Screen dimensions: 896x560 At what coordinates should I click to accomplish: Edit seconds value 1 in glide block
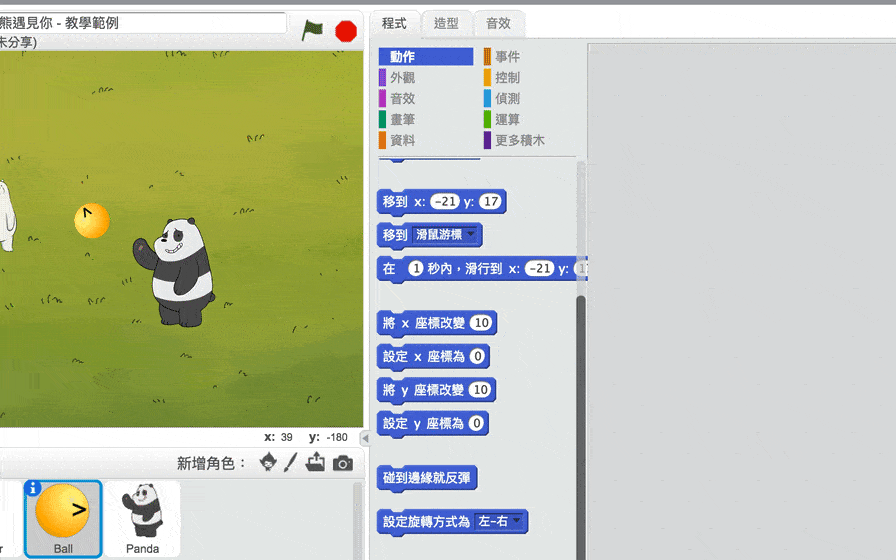[x=416, y=268]
